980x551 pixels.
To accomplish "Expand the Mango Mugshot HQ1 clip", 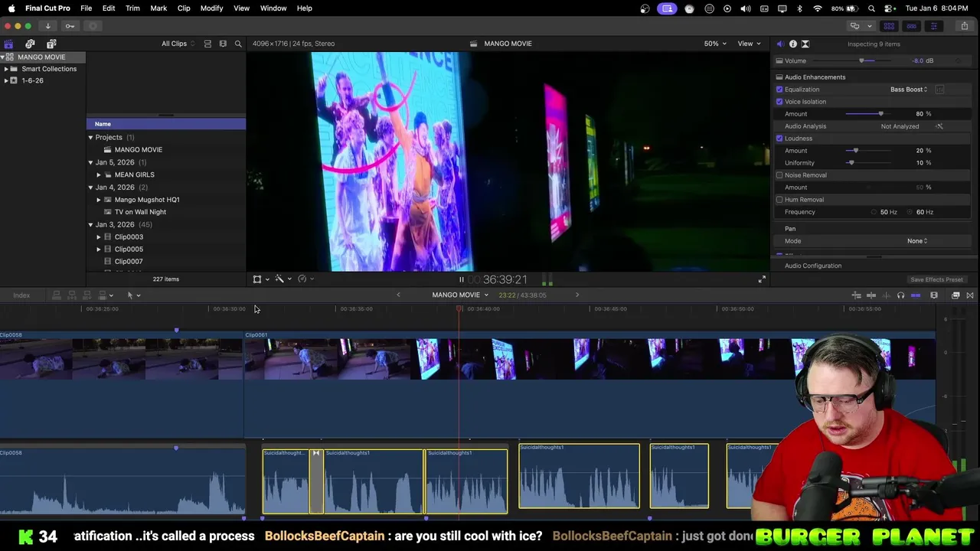I will click(98, 200).
